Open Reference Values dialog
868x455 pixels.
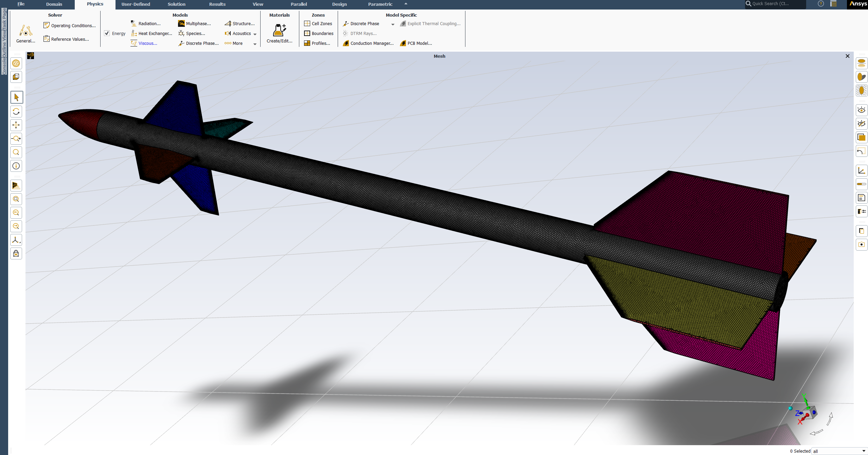pyautogui.click(x=66, y=39)
